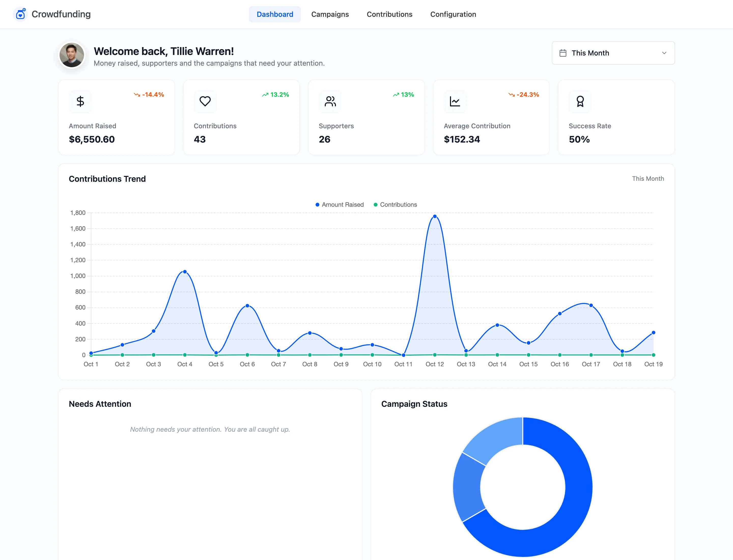The width and height of the screenshot is (733, 560).
Task: Click the Contributions Trend heading
Action: (107, 179)
